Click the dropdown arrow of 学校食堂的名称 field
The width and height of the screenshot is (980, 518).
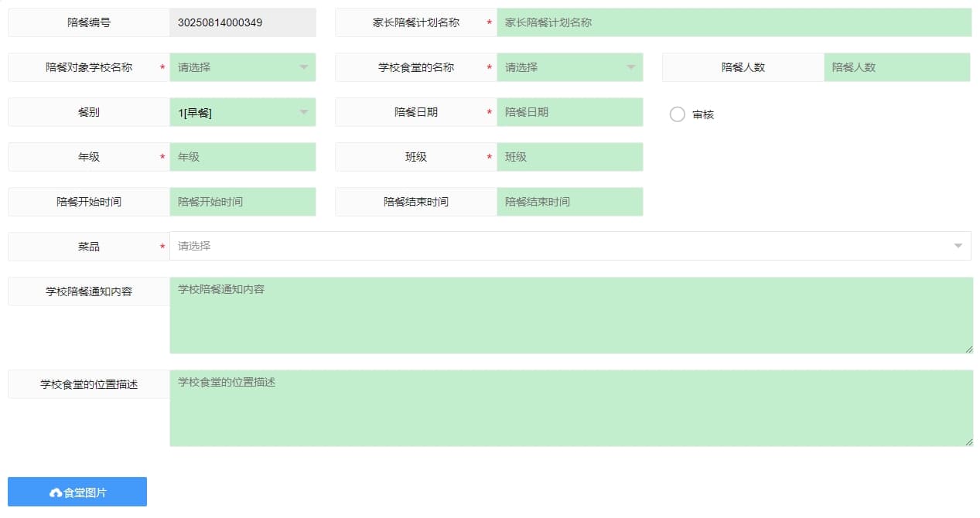(x=633, y=67)
